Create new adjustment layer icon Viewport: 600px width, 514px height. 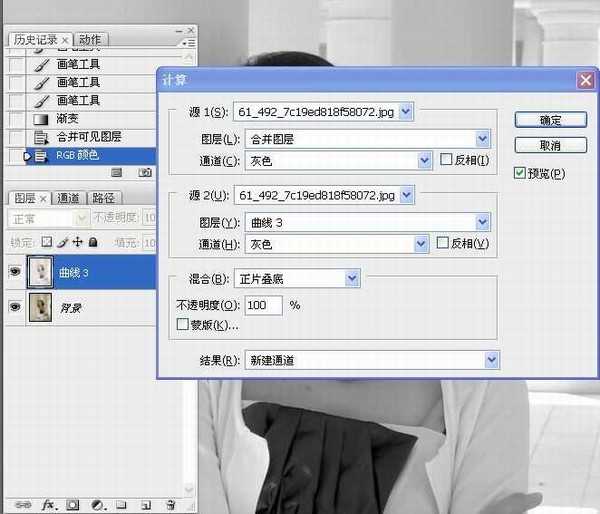[x=97, y=505]
